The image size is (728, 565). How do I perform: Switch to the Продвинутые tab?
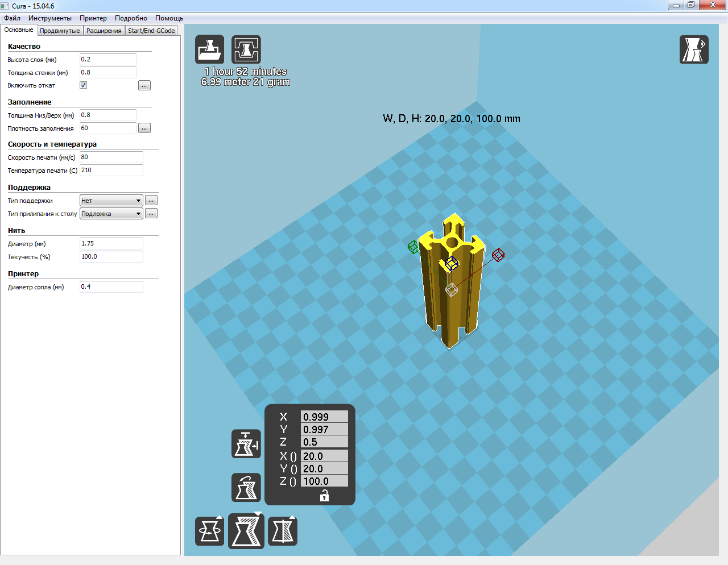click(60, 31)
